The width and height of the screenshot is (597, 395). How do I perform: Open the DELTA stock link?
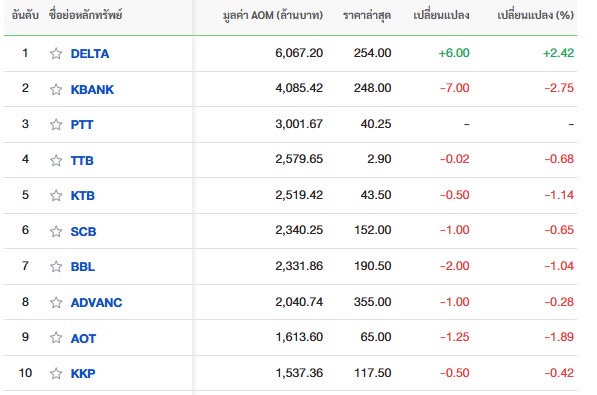(90, 54)
